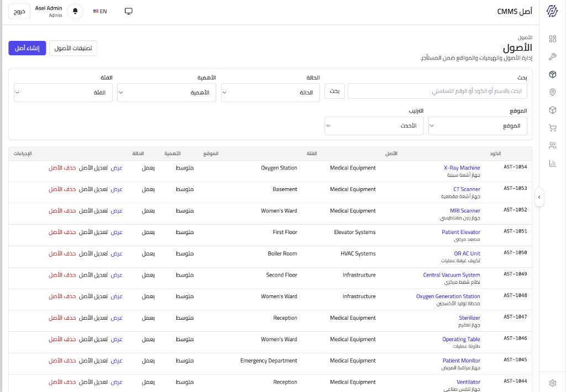Click the خروج logout button
This screenshot has height=392, width=566.
pyautogui.click(x=19, y=12)
